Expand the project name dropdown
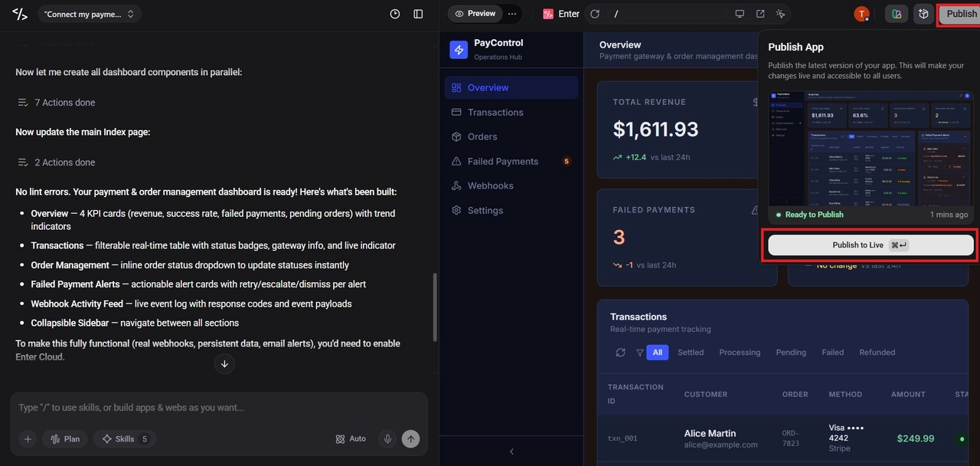 point(90,14)
